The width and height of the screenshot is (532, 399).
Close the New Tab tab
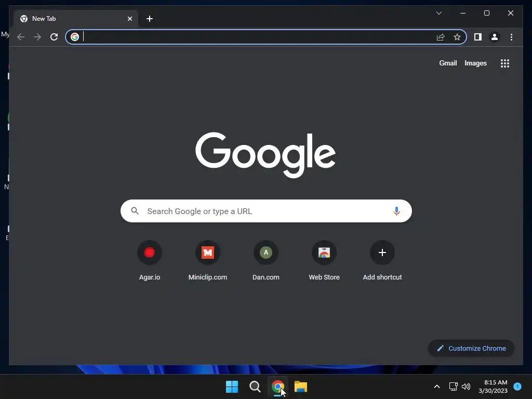[129, 19]
